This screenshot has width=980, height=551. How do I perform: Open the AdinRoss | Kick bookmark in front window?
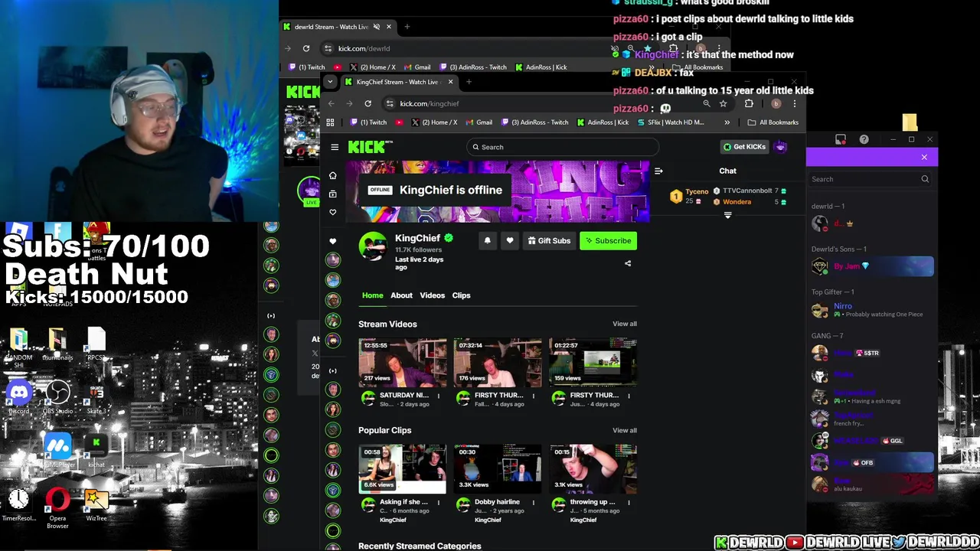pyautogui.click(x=603, y=122)
